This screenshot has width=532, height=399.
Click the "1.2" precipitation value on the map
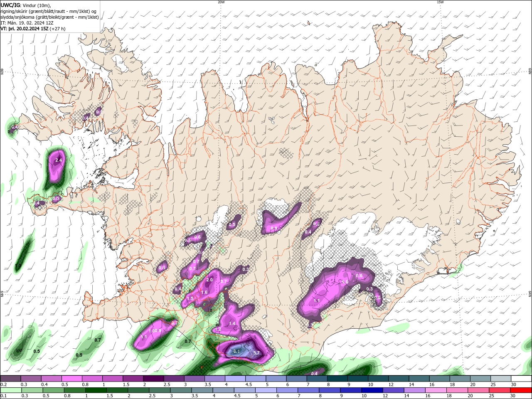pyautogui.click(x=218, y=330)
